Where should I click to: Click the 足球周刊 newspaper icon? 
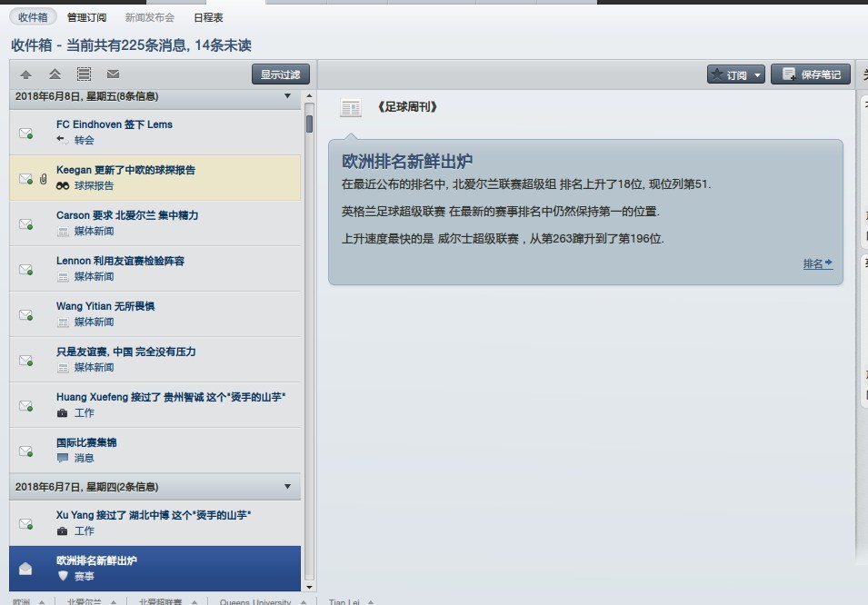tap(351, 107)
